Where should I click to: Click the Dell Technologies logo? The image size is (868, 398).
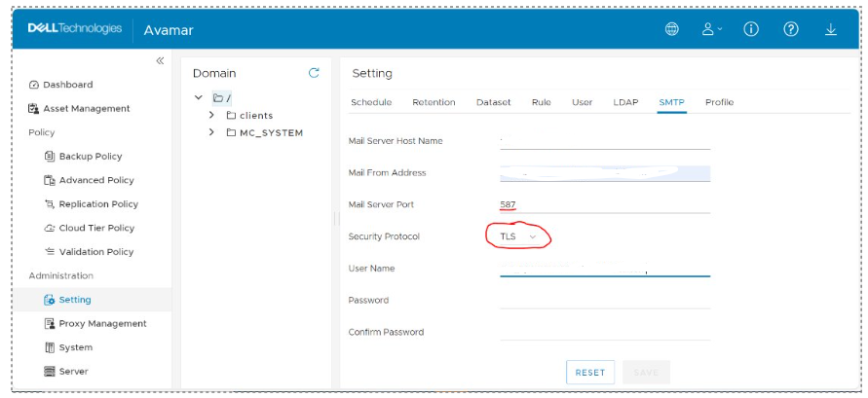[x=74, y=28]
